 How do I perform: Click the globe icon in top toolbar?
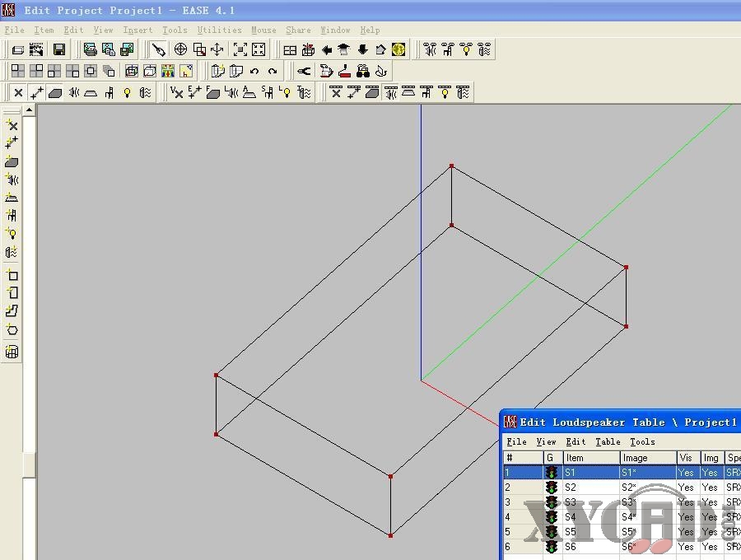(398, 49)
